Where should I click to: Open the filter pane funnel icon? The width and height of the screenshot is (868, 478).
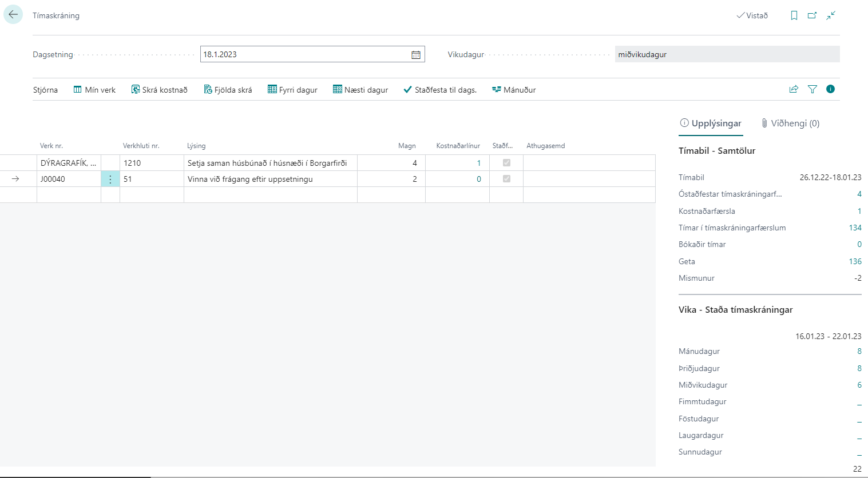[x=812, y=89]
